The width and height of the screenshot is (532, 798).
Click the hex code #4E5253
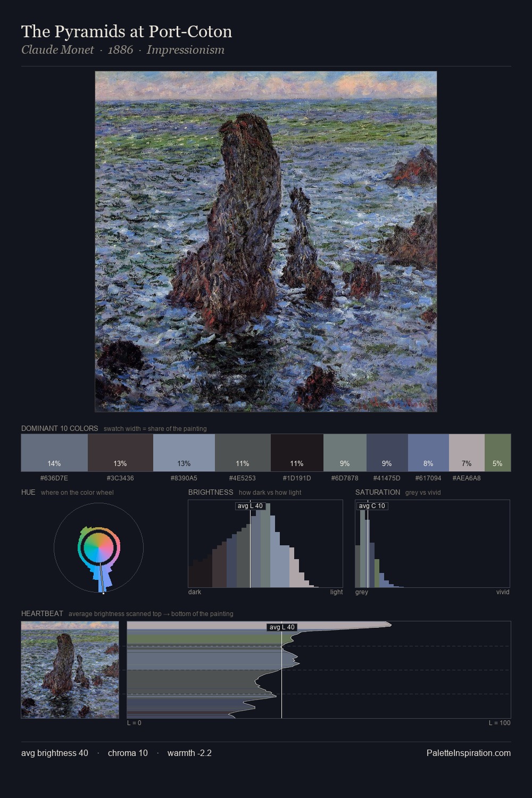(x=243, y=478)
